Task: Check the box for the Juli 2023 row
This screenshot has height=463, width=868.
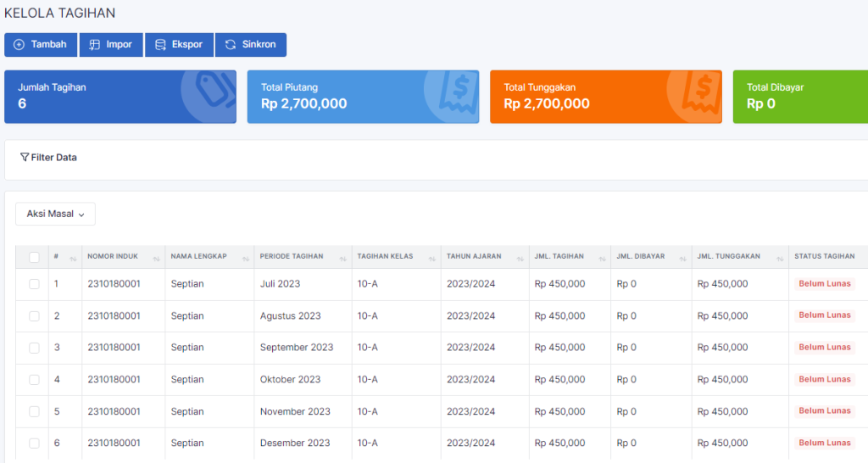Action: tap(34, 284)
